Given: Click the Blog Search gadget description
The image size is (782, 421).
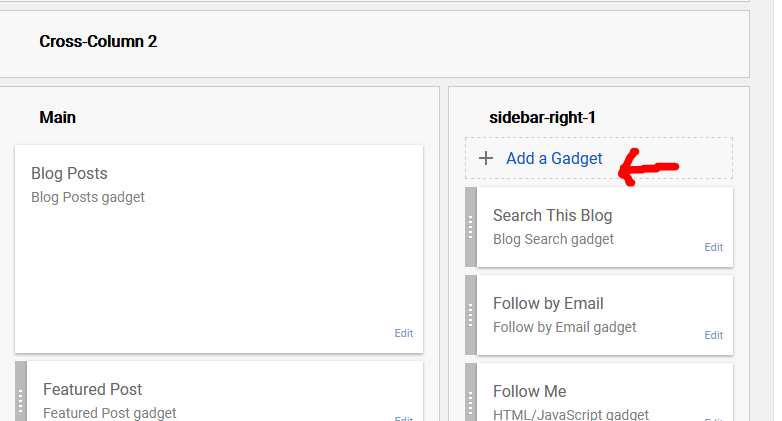Looking at the screenshot, I should 553,239.
